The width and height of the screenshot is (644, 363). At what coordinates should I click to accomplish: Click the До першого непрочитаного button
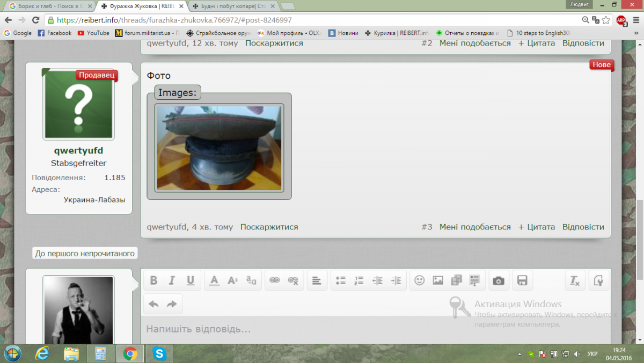pyautogui.click(x=85, y=253)
